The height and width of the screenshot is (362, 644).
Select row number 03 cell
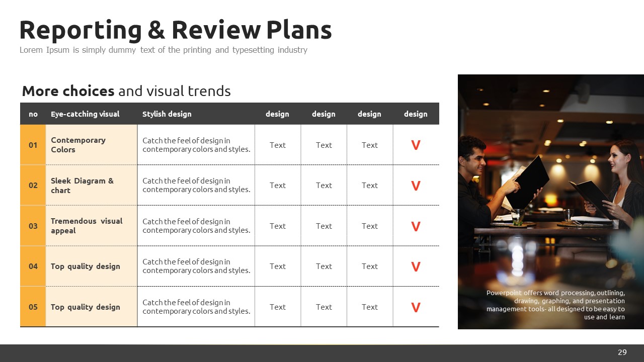[33, 226]
